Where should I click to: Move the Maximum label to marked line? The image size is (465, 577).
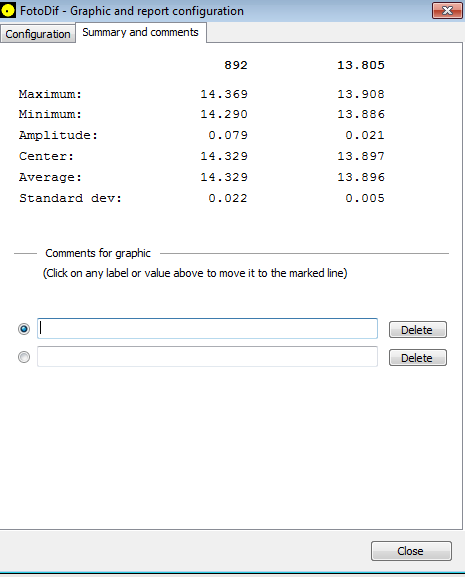coord(50,94)
